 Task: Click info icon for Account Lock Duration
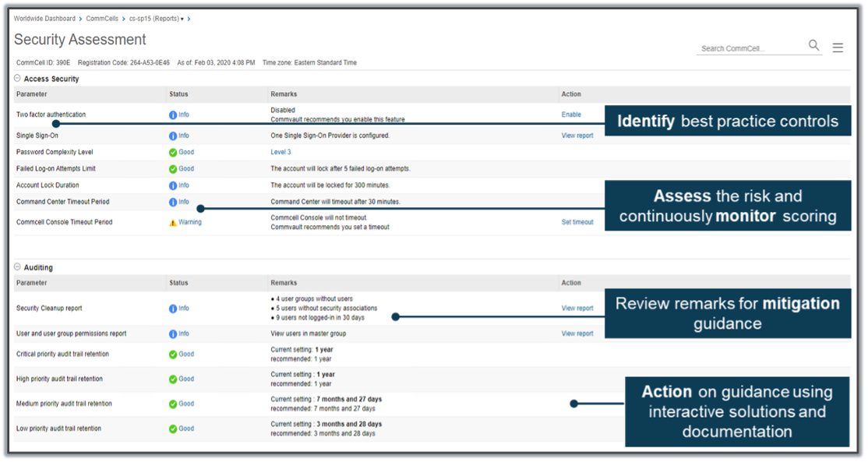tap(173, 185)
